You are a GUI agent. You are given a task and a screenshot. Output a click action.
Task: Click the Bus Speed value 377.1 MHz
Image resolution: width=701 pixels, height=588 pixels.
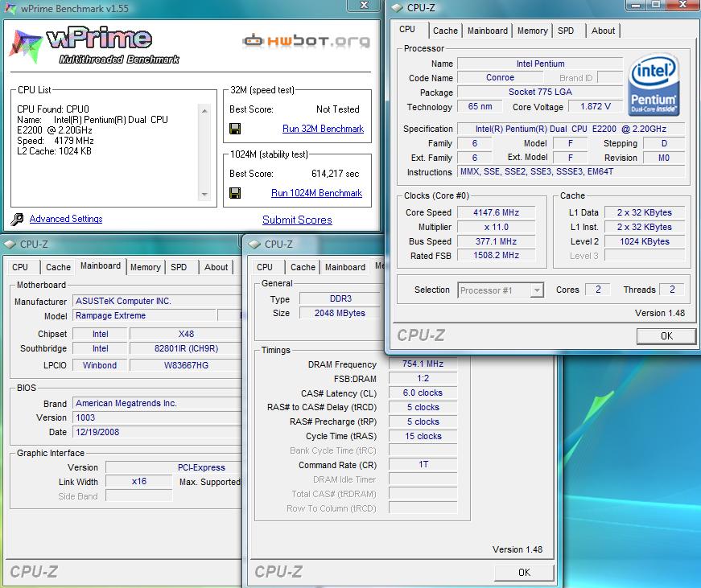497,242
